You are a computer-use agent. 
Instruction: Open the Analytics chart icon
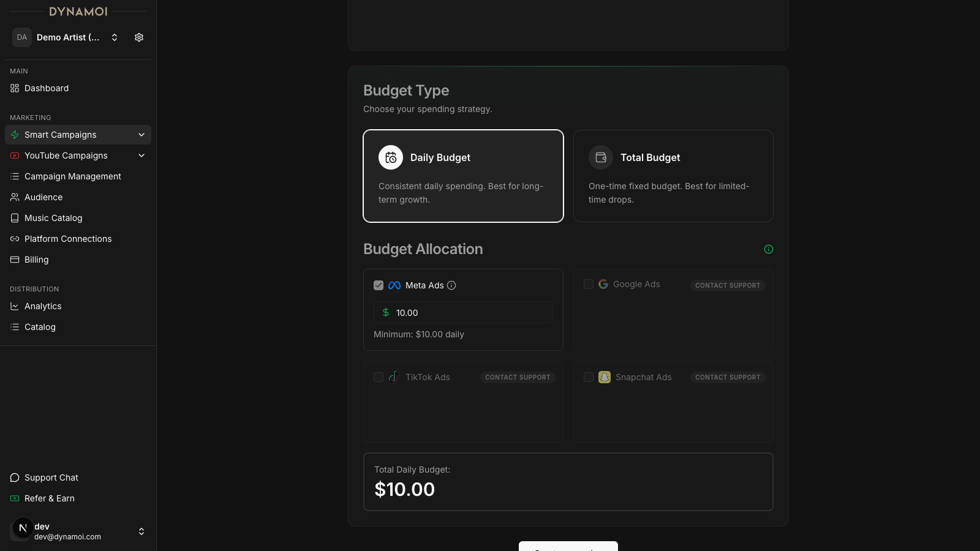(x=15, y=306)
